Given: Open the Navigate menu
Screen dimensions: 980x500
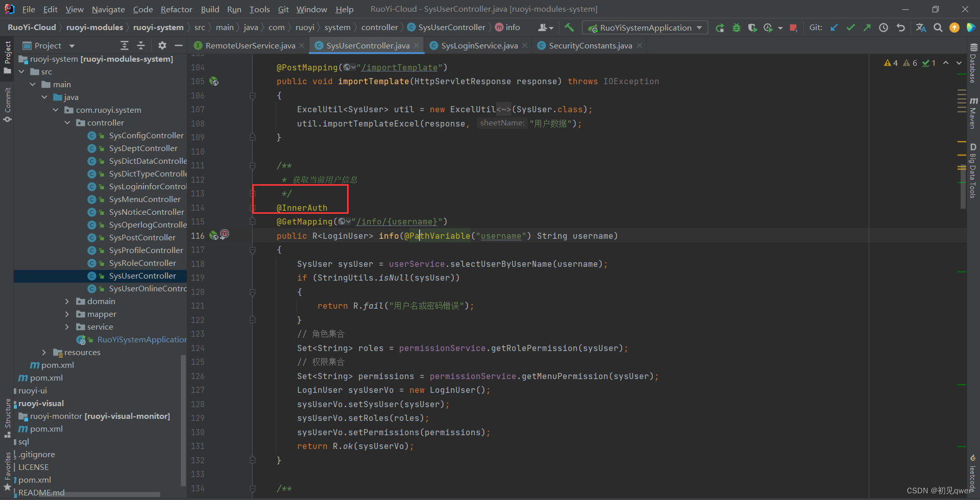Looking at the screenshot, I should (x=108, y=9).
